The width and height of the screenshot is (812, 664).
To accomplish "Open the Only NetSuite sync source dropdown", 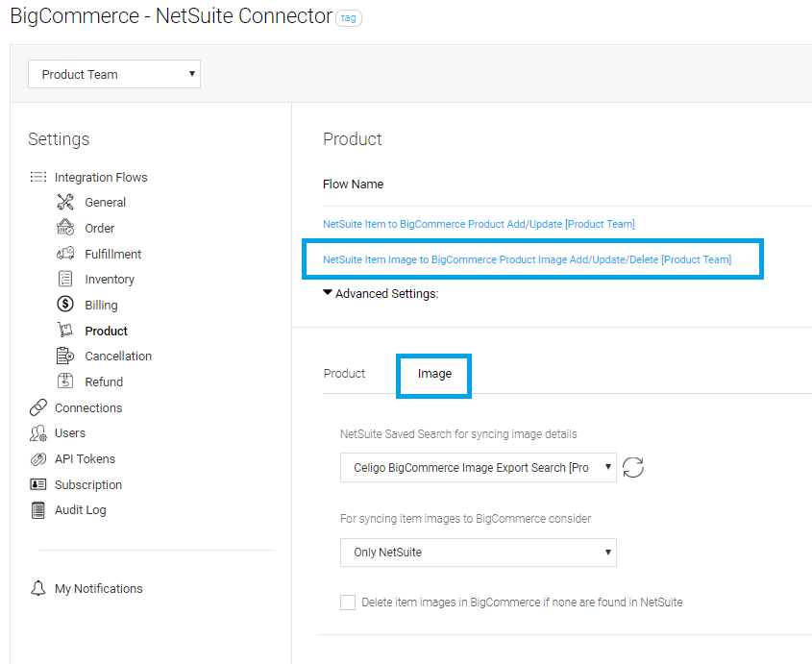I will click(x=478, y=553).
